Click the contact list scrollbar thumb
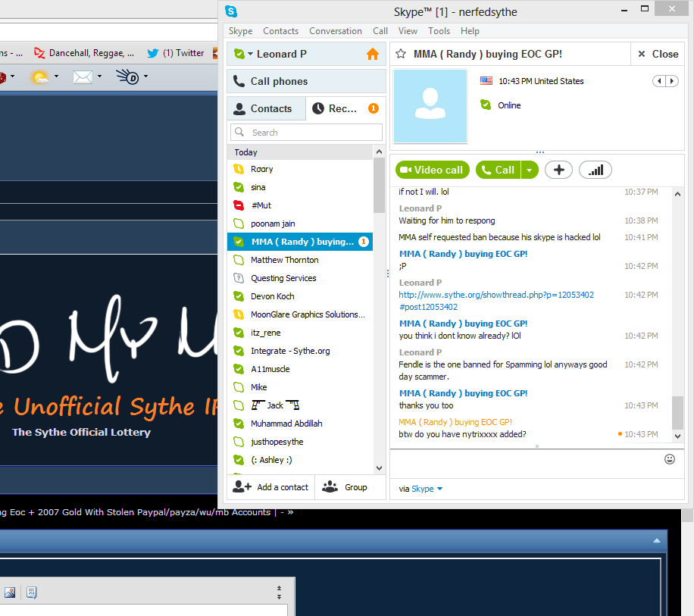The height and width of the screenshot is (616, 694). tap(379, 185)
